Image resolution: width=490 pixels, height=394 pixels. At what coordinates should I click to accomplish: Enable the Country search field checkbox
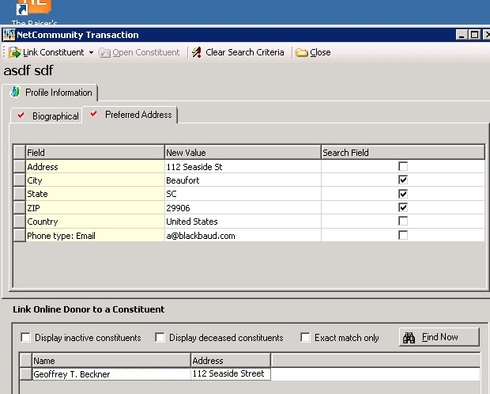pyautogui.click(x=403, y=221)
